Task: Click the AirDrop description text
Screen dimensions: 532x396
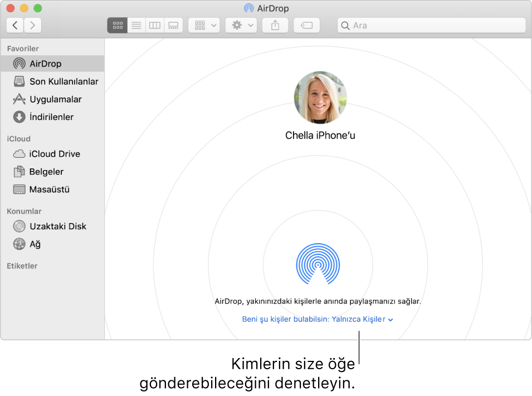Action: [318, 301]
